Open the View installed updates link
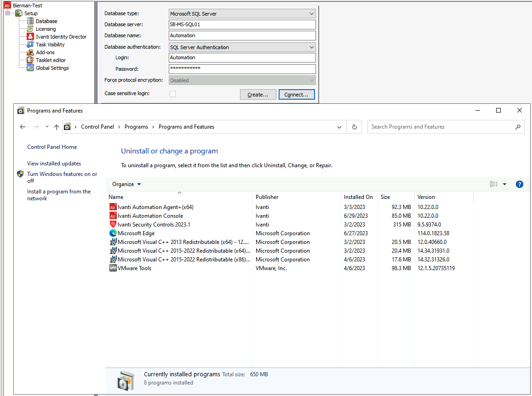The image size is (532, 396). click(54, 164)
